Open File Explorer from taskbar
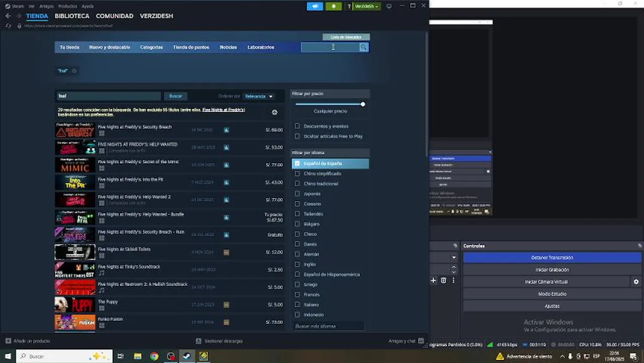The width and height of the screenshot is (644, 363). coord(138,356)
